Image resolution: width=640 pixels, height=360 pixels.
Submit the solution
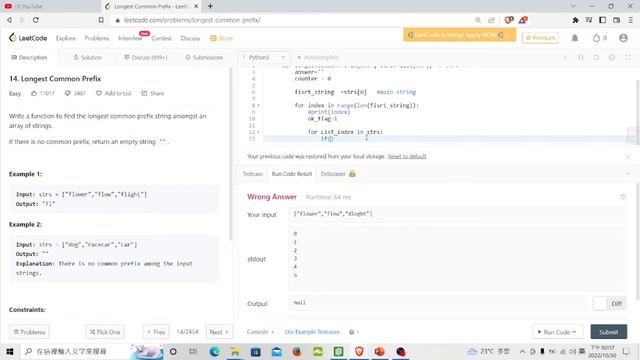click(x=609, y=332)
